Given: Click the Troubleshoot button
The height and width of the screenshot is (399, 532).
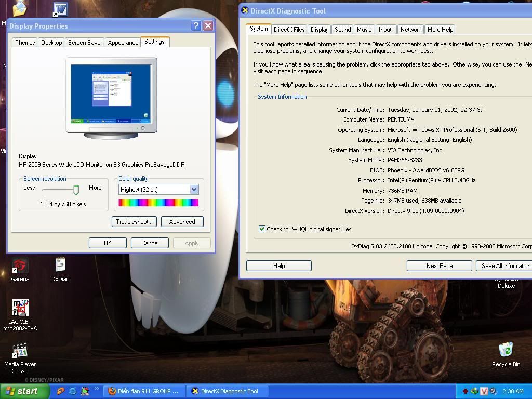Looking at the screenshot, I should 134,222.
